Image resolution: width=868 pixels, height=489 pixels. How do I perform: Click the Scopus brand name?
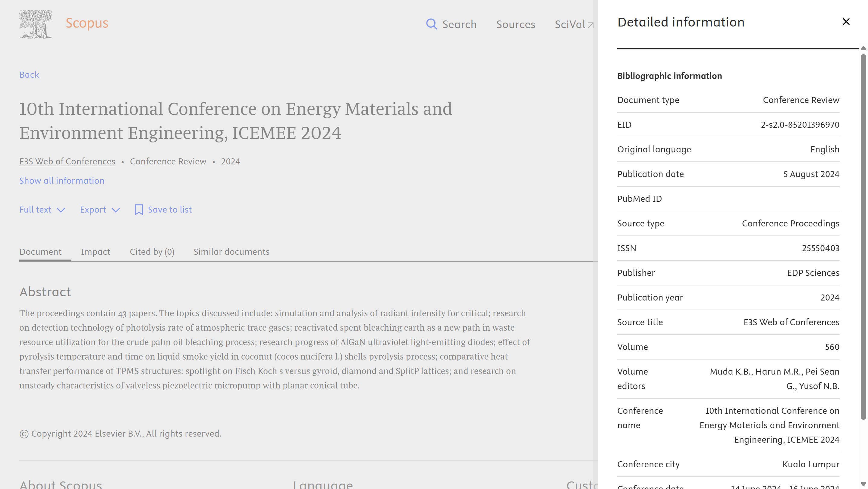pyautogui.click(x=87, y=23)
